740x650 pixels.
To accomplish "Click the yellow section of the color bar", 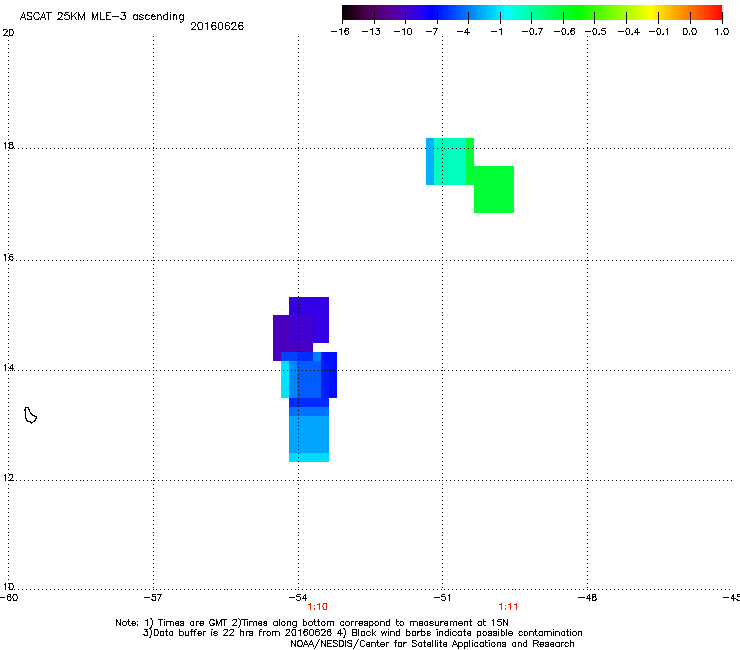I will coord(653,13).
